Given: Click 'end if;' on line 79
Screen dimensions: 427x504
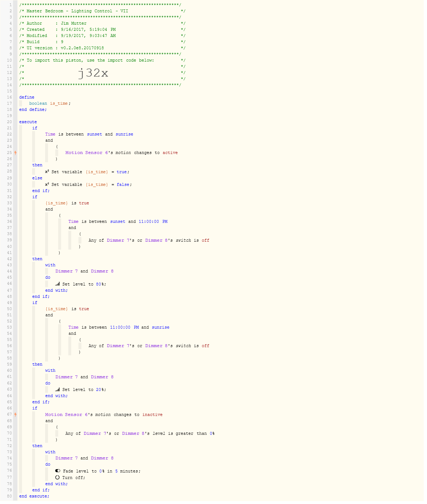Looking at the screenshot, I should click(x=41, y=490).
